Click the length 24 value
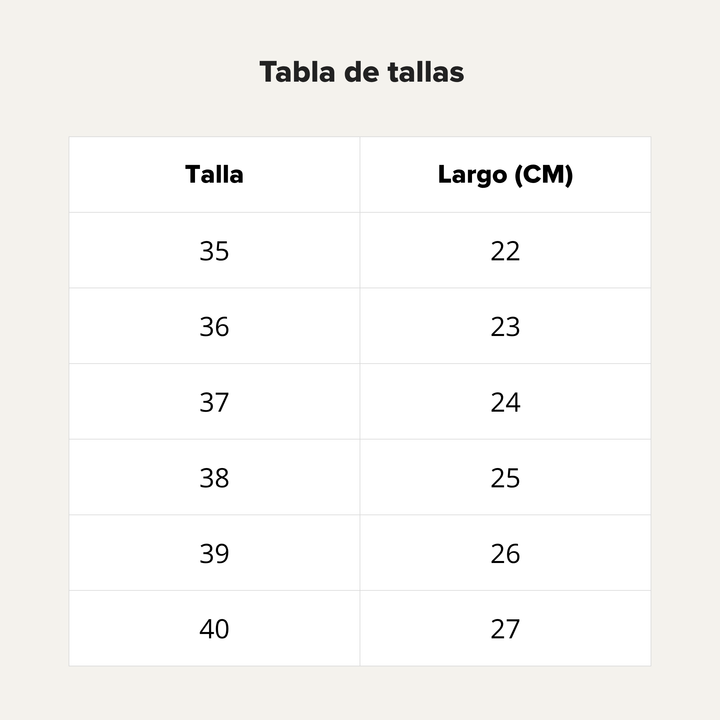720x720 pixels. pyautogui.click(x=506, y=402)
